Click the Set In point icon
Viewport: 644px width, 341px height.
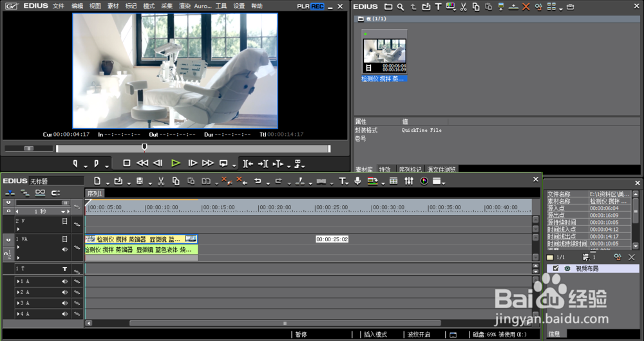click(75, 163)
